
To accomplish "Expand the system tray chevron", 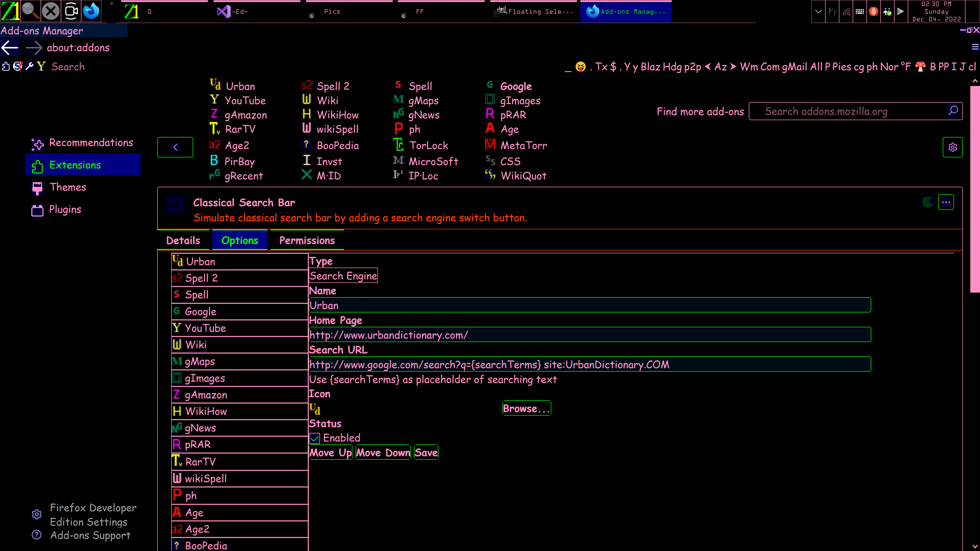I will point(818,11).
